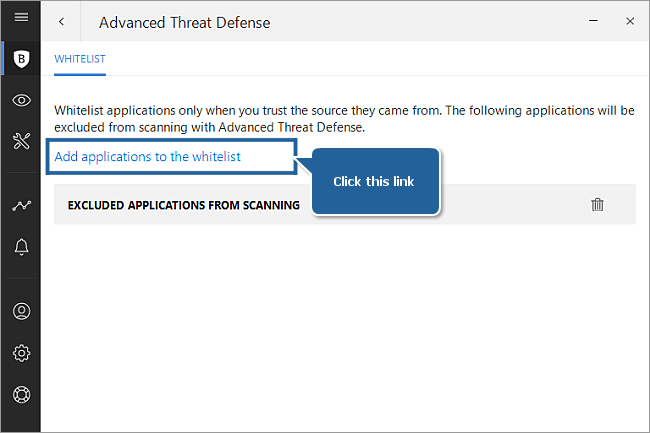Click the Excluded Applications From Scanning header
Screen dimensions: 650x433
[184, 206]
